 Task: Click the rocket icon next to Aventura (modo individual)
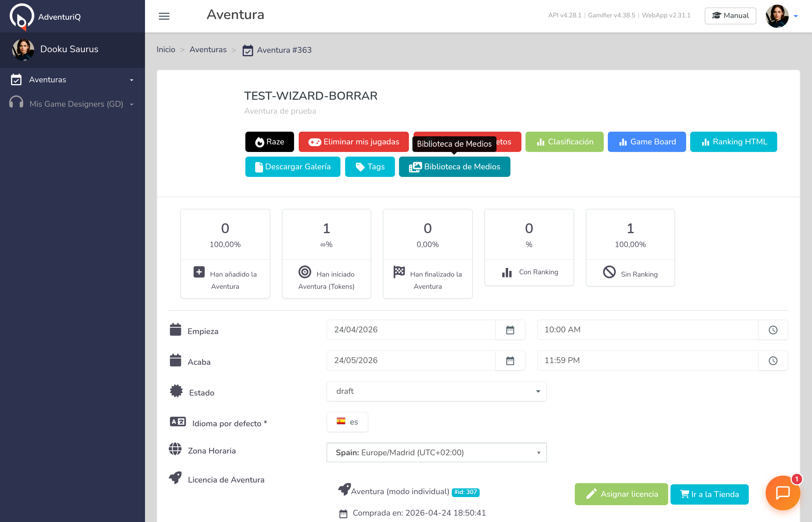point(344,490)
